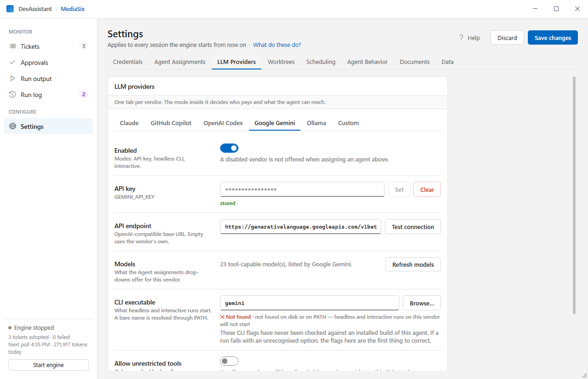588x379 pixels.
Task: Open Tickets list icon in sidebar
Action: click(x=12, y=46)
